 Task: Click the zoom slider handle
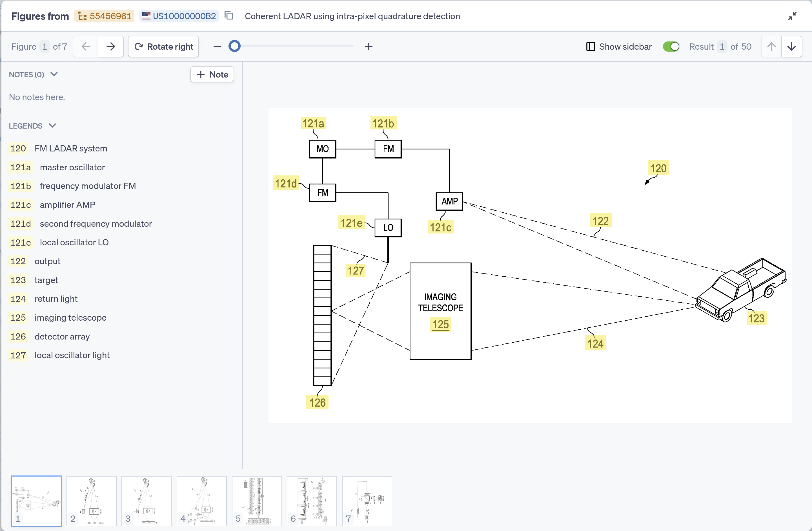pyautogui.click(x=234, y=46)
